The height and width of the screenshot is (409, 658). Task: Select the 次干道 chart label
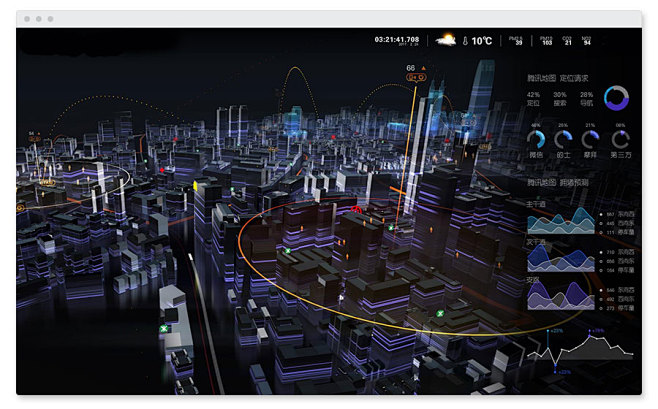pyautogui.click(x=536, y=242)
